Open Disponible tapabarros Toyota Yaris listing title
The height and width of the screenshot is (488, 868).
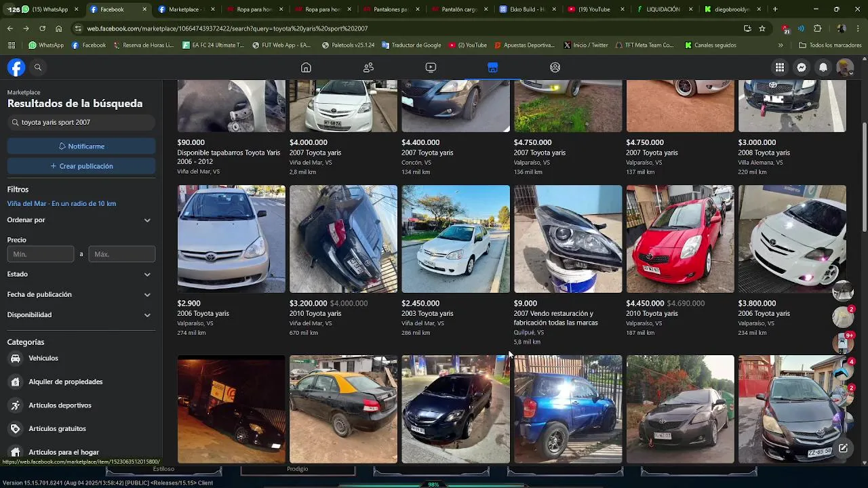point(229,157)
